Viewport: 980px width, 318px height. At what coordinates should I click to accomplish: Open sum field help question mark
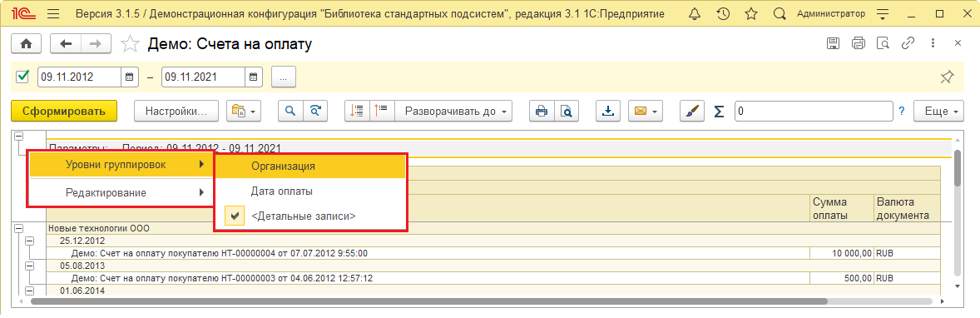902,111
